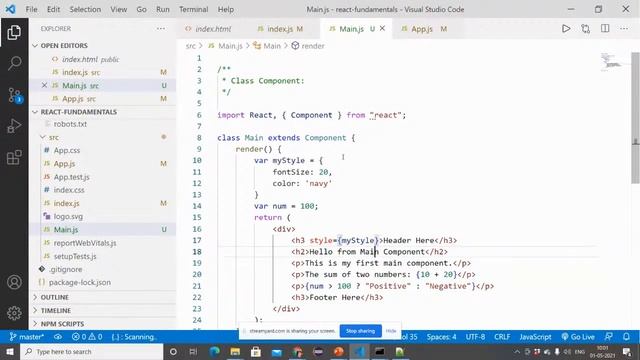Close Main.js in Open Editors list
640x360 pixels.
click(44, 85)
